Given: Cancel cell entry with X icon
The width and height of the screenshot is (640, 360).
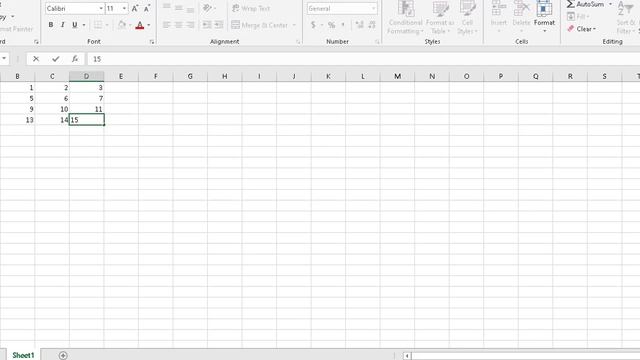Looking at the screenshot, I should (x=36, y=59).
